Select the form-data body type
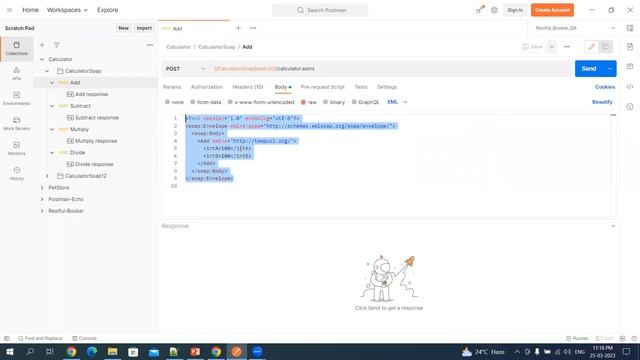This screenshot has height=360, width=640. click(x=206, y=102)
